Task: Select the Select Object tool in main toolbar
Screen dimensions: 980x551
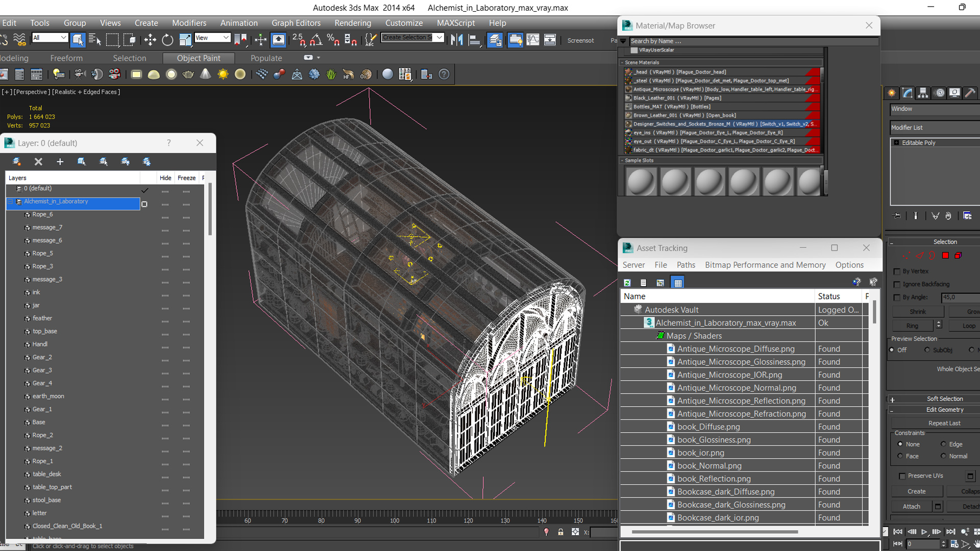Action: (78, 39)
